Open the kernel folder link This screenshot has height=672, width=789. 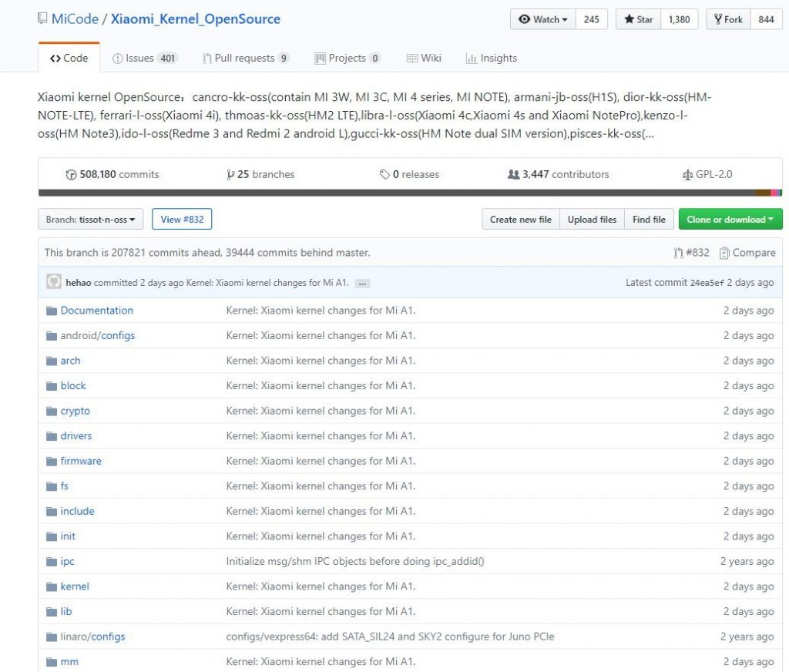click(x=75, y=586)
